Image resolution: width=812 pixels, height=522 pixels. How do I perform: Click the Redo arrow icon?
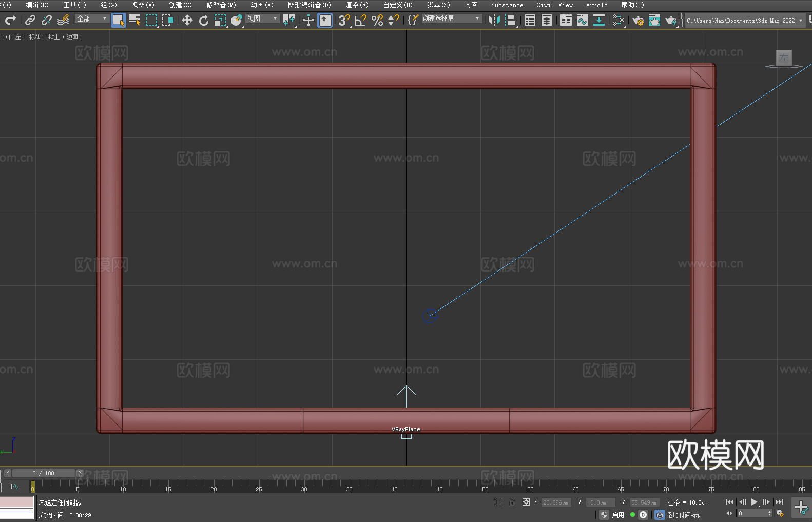tap(10, 20)
